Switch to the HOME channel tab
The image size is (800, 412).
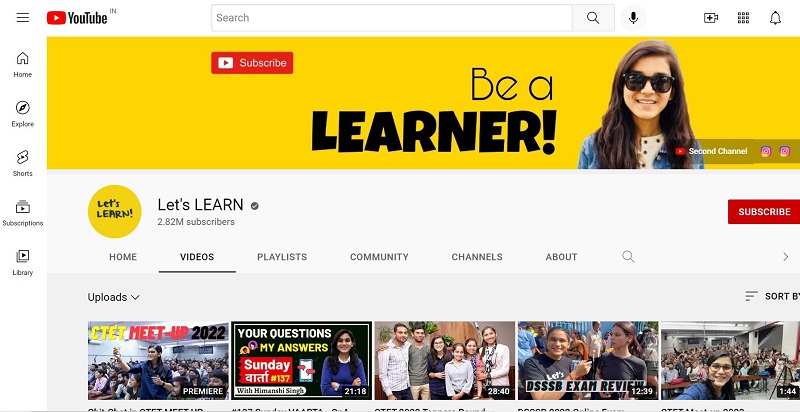(123, 257)
